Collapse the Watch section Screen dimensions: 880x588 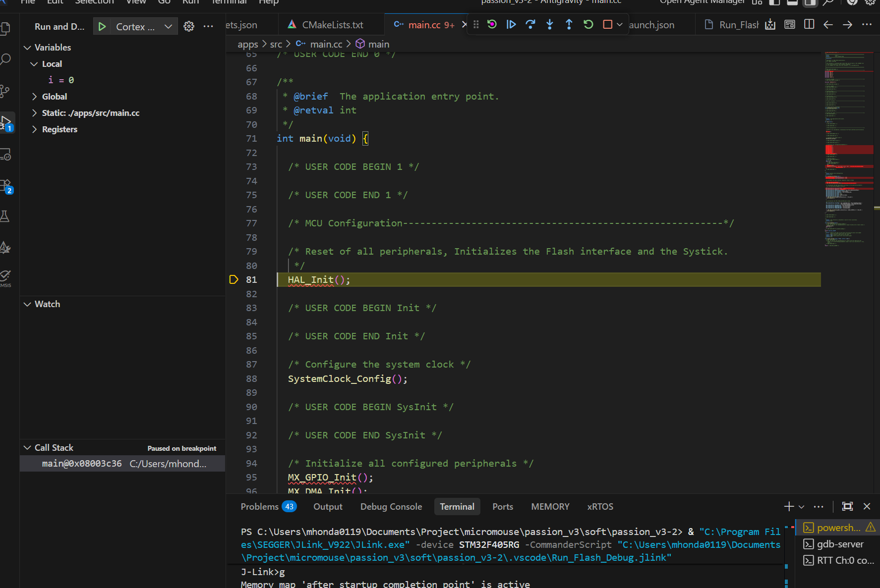pyautogui.click(x=28, y=304)
